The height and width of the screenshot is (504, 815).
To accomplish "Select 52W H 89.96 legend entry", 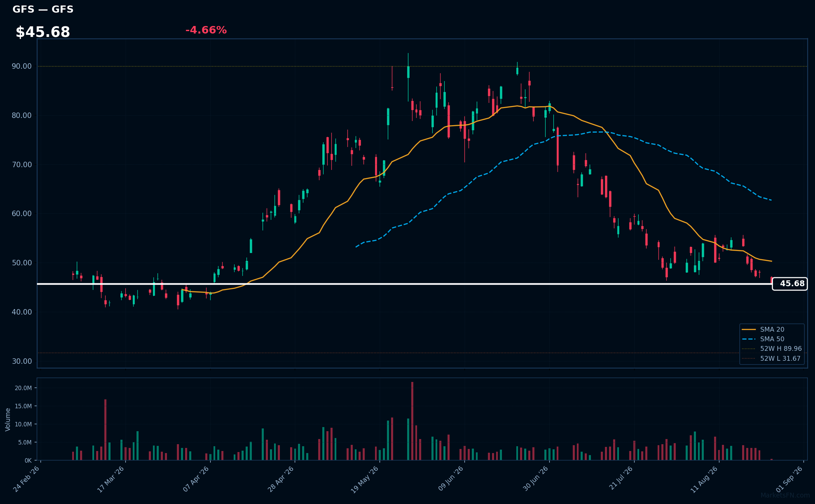I will pyautogui.click(x=772, y=348).
